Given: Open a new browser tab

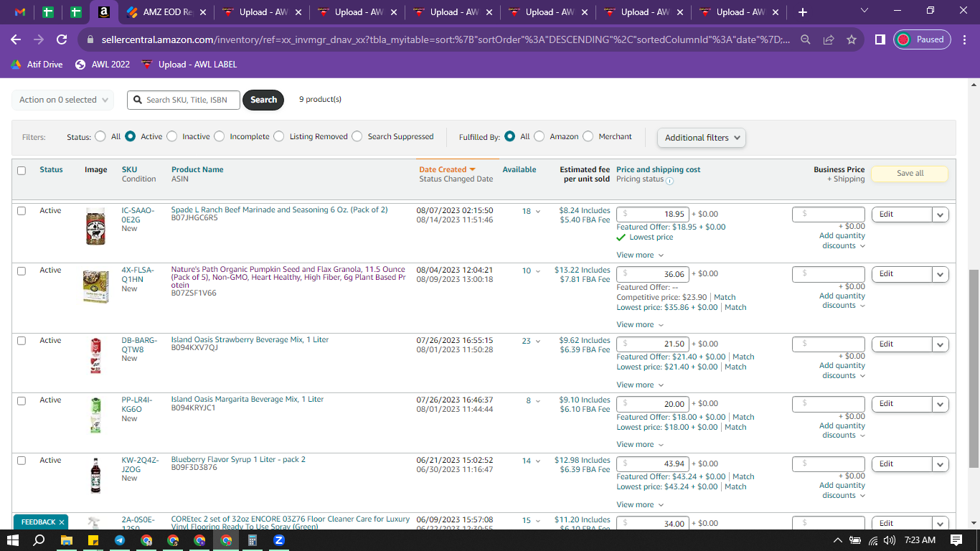Looking at the screenshot, I should tap(802, 12).
